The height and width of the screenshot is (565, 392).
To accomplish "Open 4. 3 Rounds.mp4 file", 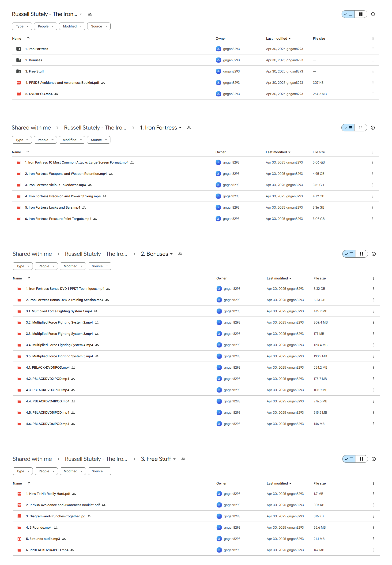I will 39,528.
